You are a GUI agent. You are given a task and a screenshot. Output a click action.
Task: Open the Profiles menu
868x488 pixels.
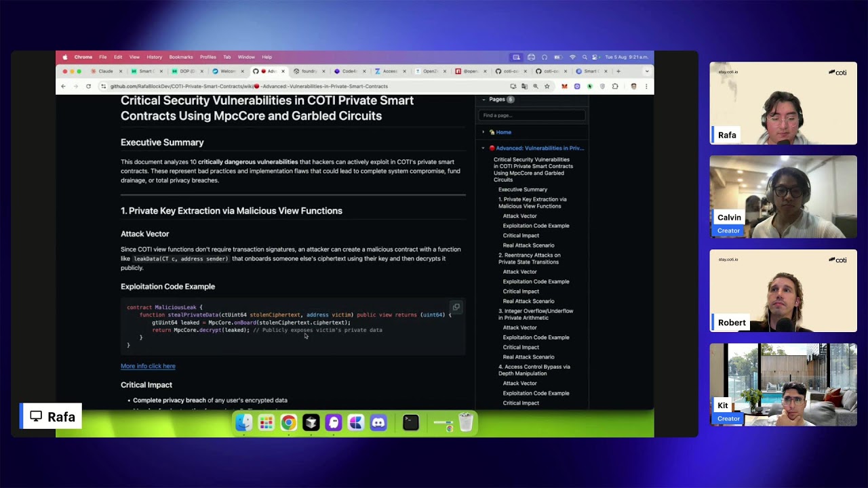tap(208, 57)
